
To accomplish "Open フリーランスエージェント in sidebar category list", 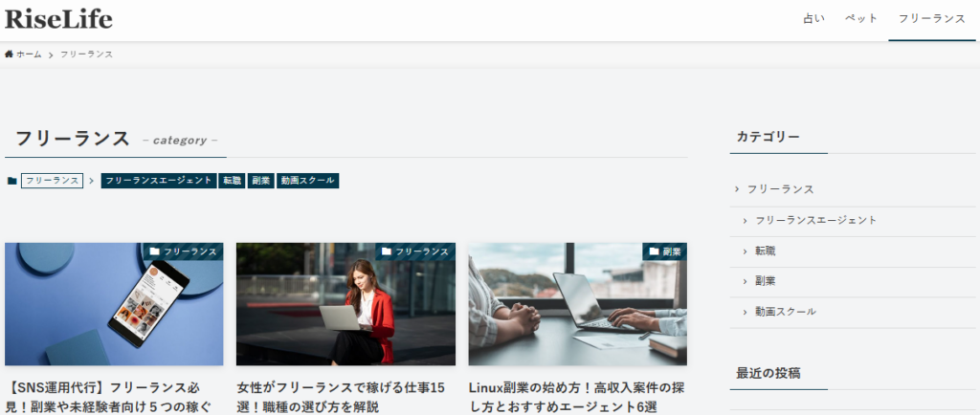I will click(815, 220).
